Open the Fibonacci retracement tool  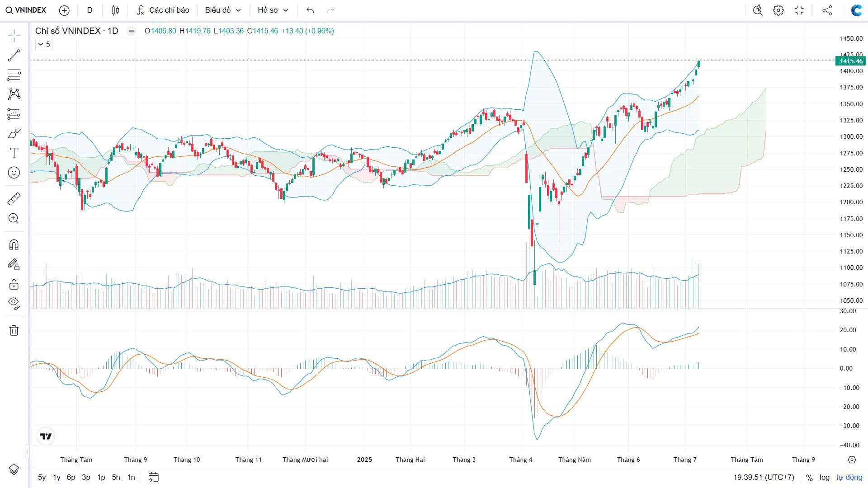(14, 75)
